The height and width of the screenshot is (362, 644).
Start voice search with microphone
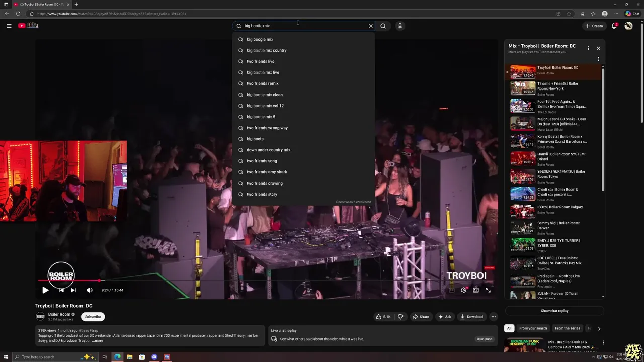click(x=400, y=26)
